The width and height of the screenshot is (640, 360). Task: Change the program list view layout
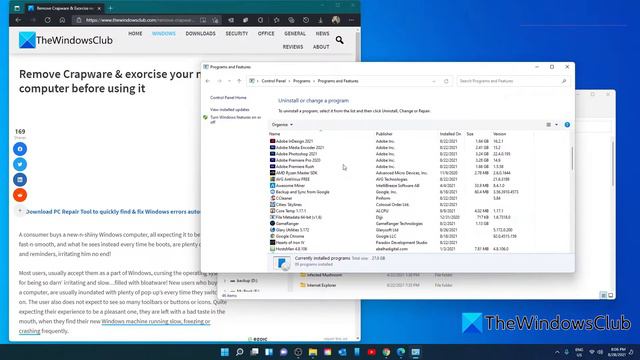(x=549, y=124)
